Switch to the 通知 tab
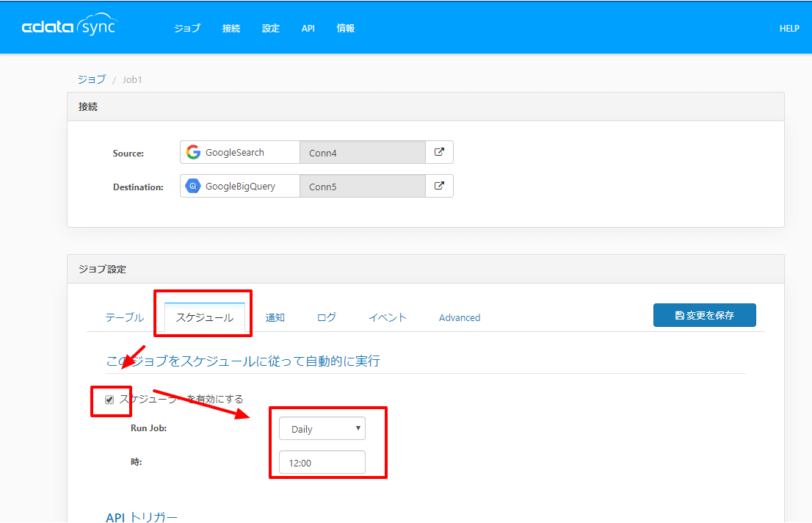812x523 pixels. coord(275,318)
